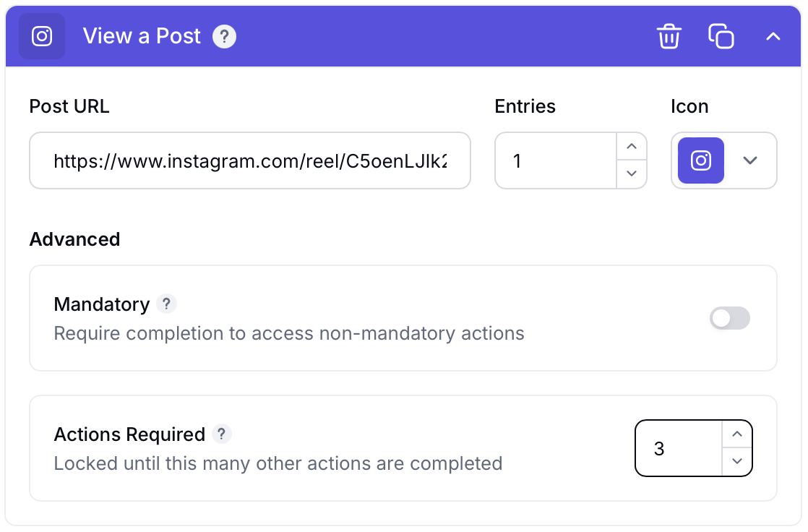Increment Entries using the up arrow
Image resolution: width=808 pixels, height=532 pixels.
point(631,147)
